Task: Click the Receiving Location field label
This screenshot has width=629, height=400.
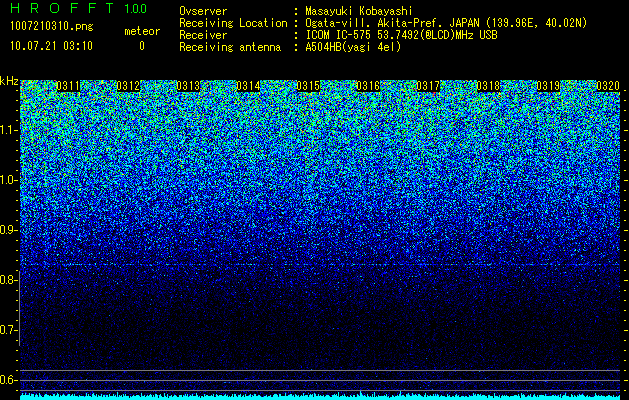Action: (x=233, y=23)
